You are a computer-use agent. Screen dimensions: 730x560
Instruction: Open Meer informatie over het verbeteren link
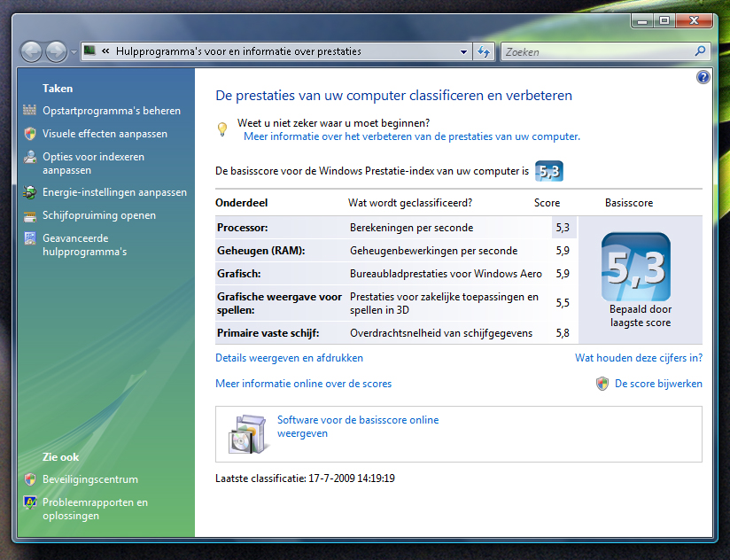coord(412,136)
